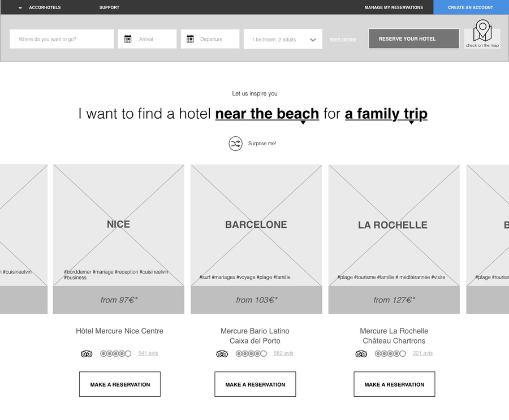Click TripAdvisor owl icon under Nice hotel
509x420 pixels.
coord(87,354)
